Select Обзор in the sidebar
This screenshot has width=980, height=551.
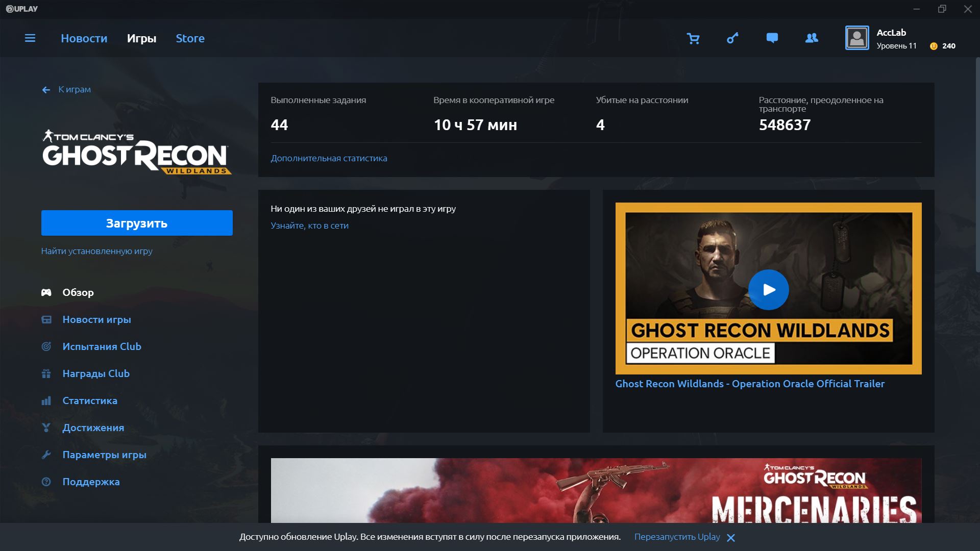[x=78, y=292]
